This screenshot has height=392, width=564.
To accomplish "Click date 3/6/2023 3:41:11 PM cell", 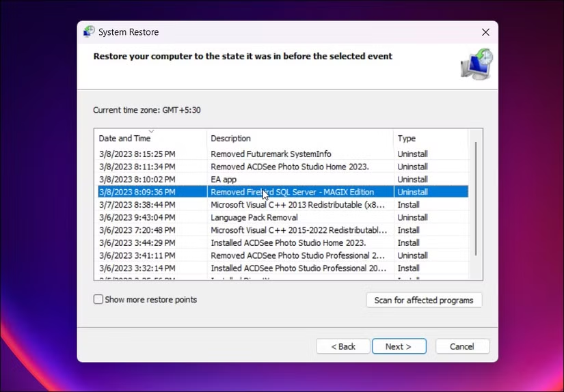I will (137, 255).
